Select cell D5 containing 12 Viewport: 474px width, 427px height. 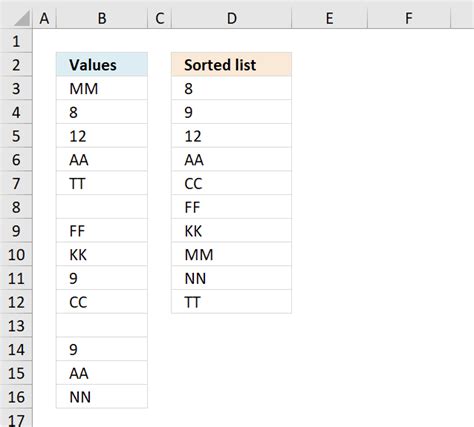[x=231, y=136]
